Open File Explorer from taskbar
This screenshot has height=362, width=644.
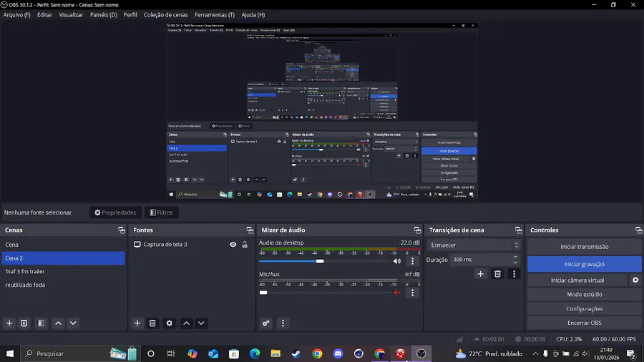275,353
